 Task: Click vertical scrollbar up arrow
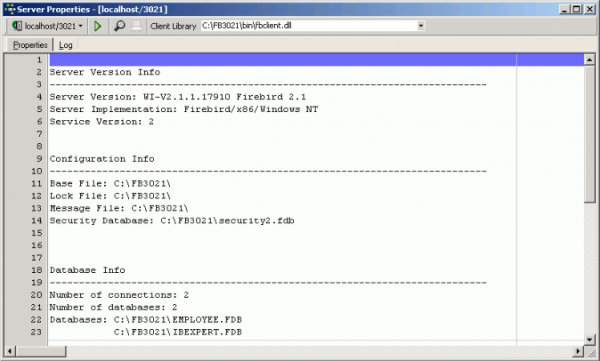[589, 60]
